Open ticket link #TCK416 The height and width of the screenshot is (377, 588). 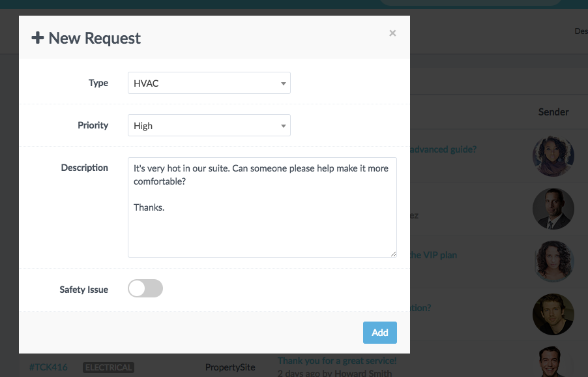48,367
